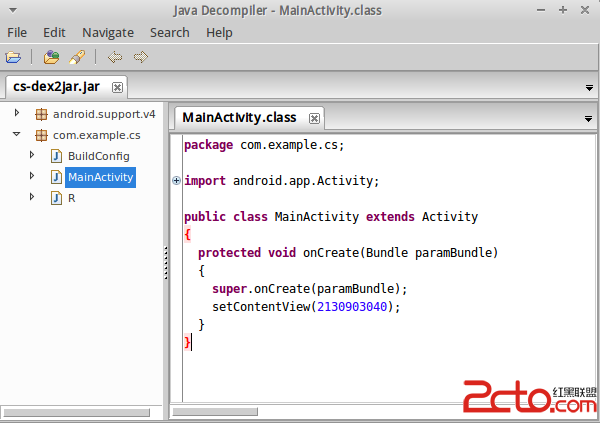
Task: Click the tree panel horizontal scrollbar
Action: pyautogui.click(x=77, y=413)
